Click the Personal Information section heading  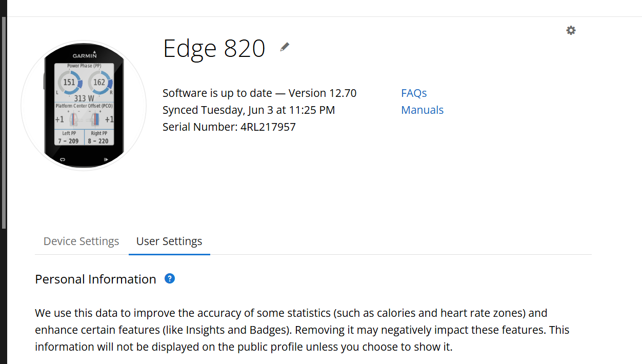pyautogui.click(x=95, y=279)
